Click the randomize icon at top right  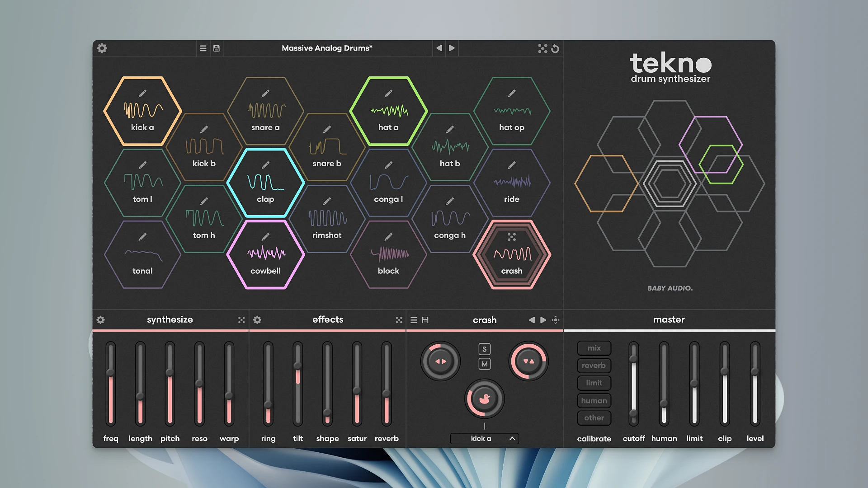543,48
